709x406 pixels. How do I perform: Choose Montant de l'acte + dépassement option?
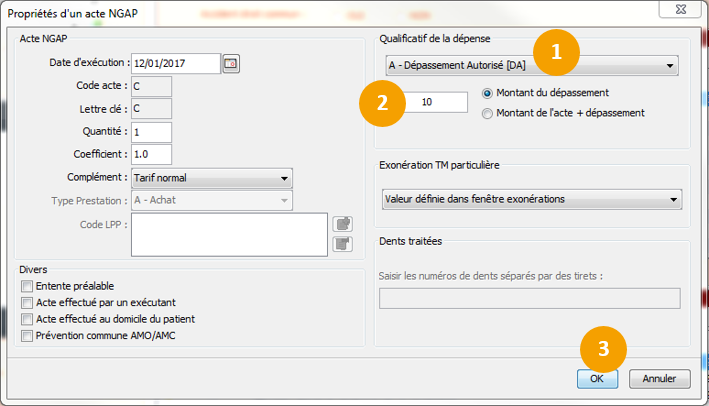488,113
